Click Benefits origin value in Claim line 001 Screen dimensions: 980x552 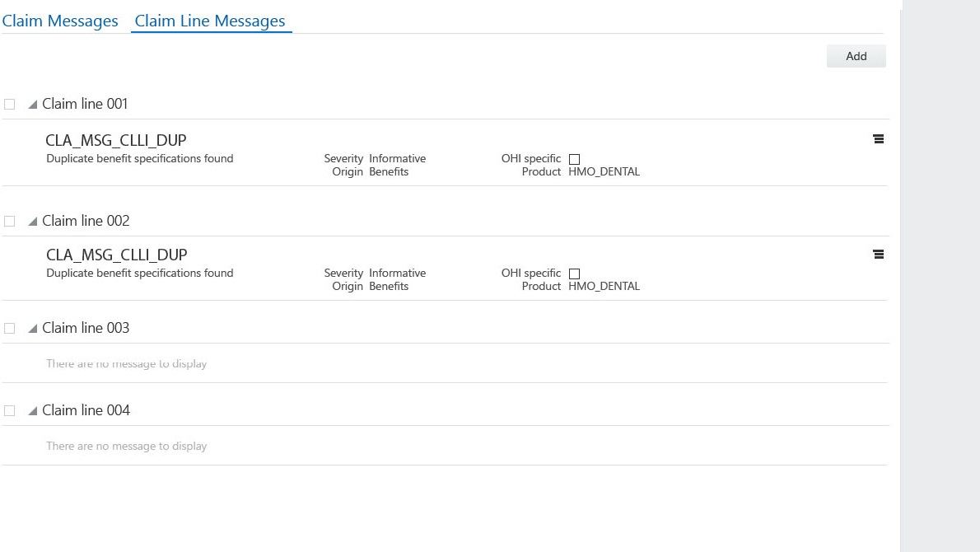tap(389, 172)
